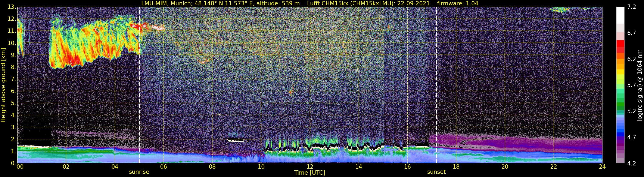This screenshot has width=644, height=177.
Task: Click the x-axis tick label '06'
Action: (163, 167)
